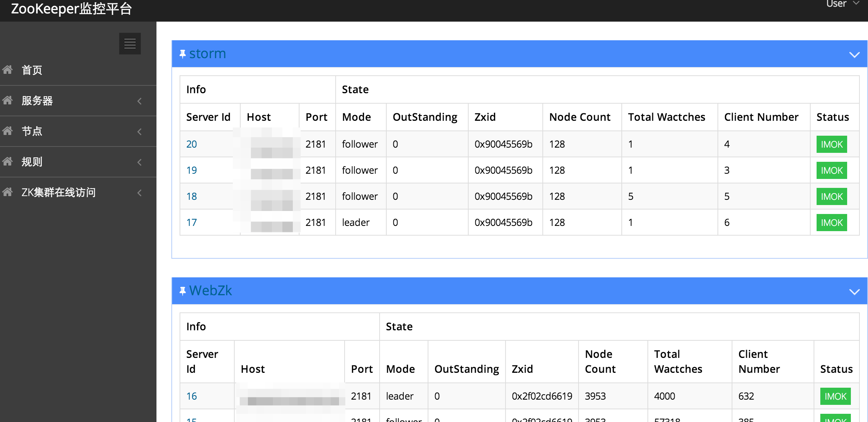Click the house icon beside 服务器

point(7,100)
